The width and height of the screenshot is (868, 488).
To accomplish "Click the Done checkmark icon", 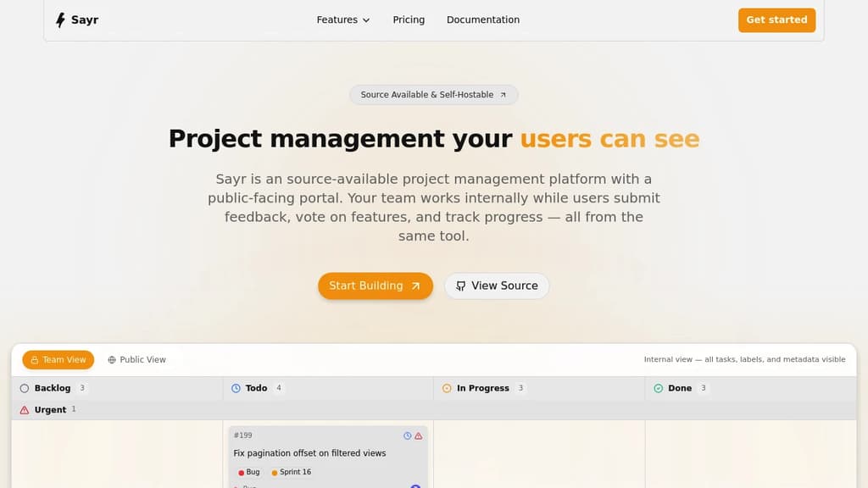I will (x=659, y=387).
